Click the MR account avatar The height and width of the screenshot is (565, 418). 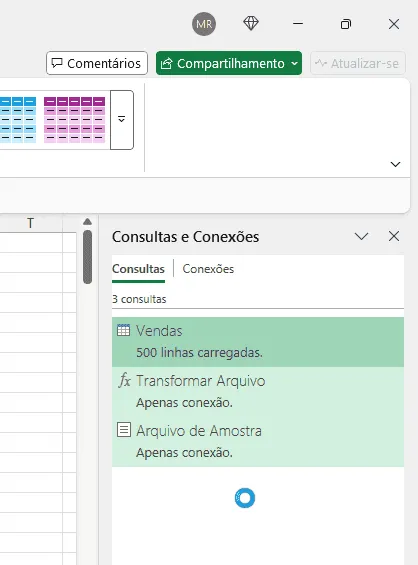[204, 24]
